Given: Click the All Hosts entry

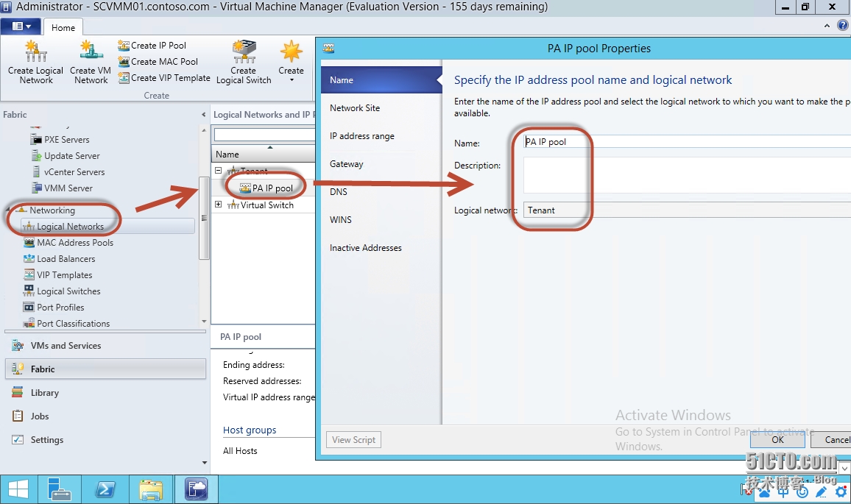Looking at the screenshot, I should tap(240, 451).
